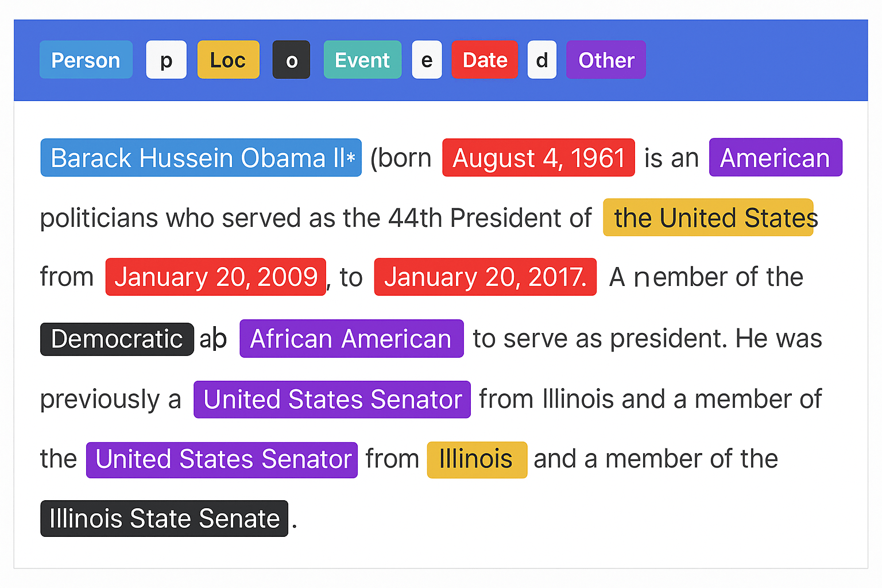Click 'United States Senator' tag after 'previously a'
This screenshot has height=588, width=882.
(x=332, y=400)
